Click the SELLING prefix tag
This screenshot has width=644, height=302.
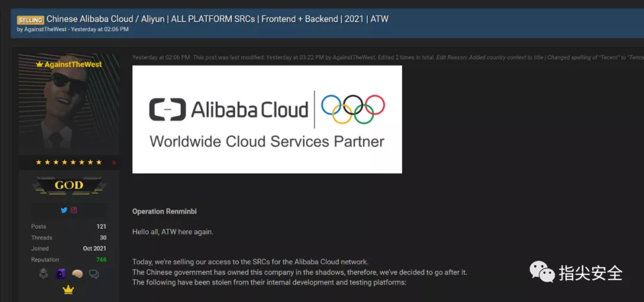point(30,20)
